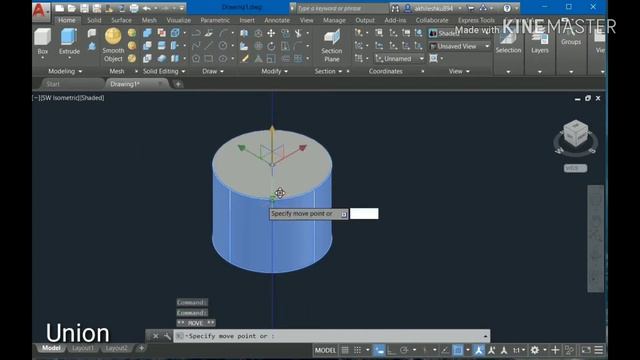Viewport: 640px width, 360px height.
Task: Select the Line tool in Draw panel
Action: [x=209, y=46]
